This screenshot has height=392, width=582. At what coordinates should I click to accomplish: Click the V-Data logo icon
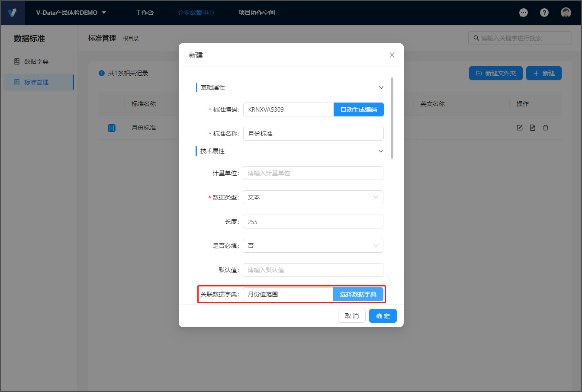coord(12,13)
